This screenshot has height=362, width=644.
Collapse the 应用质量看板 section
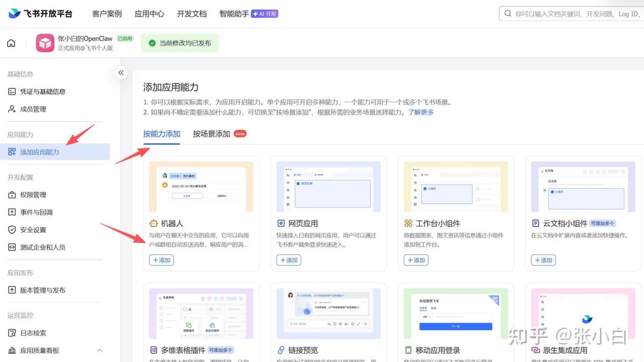99,350
